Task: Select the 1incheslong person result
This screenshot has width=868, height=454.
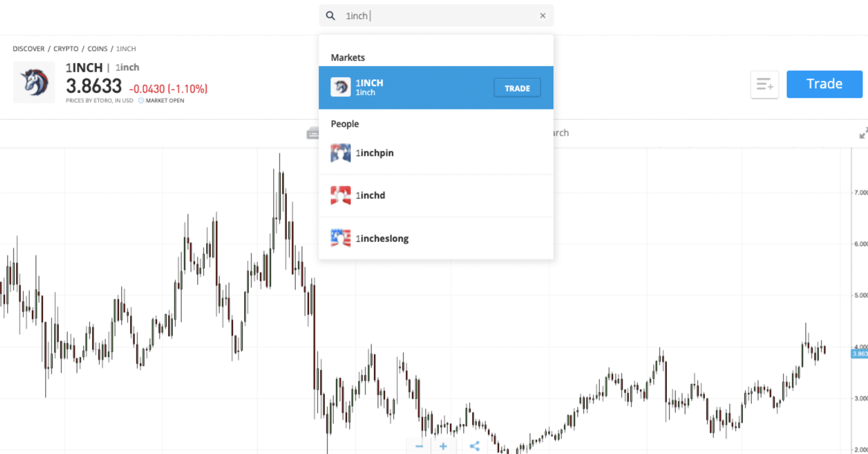Action: 436,238
